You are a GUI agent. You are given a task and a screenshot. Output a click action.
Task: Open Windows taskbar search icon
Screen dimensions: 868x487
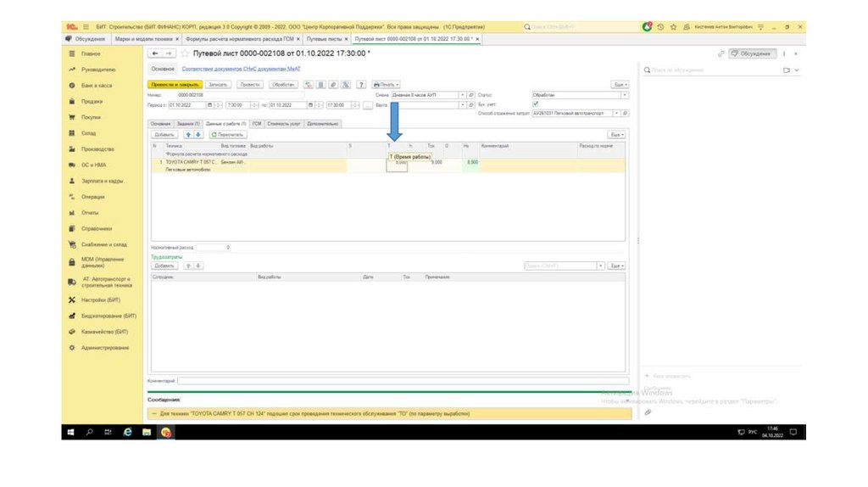tap(90, 432)
